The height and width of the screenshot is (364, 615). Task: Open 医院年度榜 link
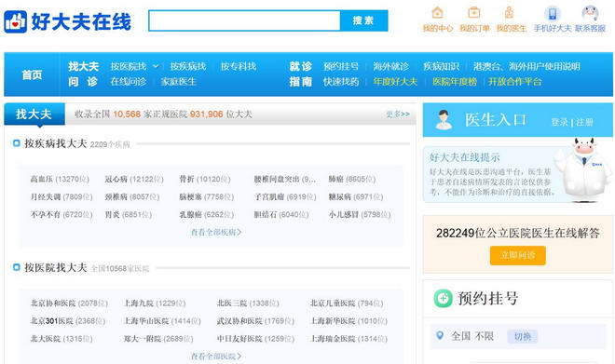[455, 82]
